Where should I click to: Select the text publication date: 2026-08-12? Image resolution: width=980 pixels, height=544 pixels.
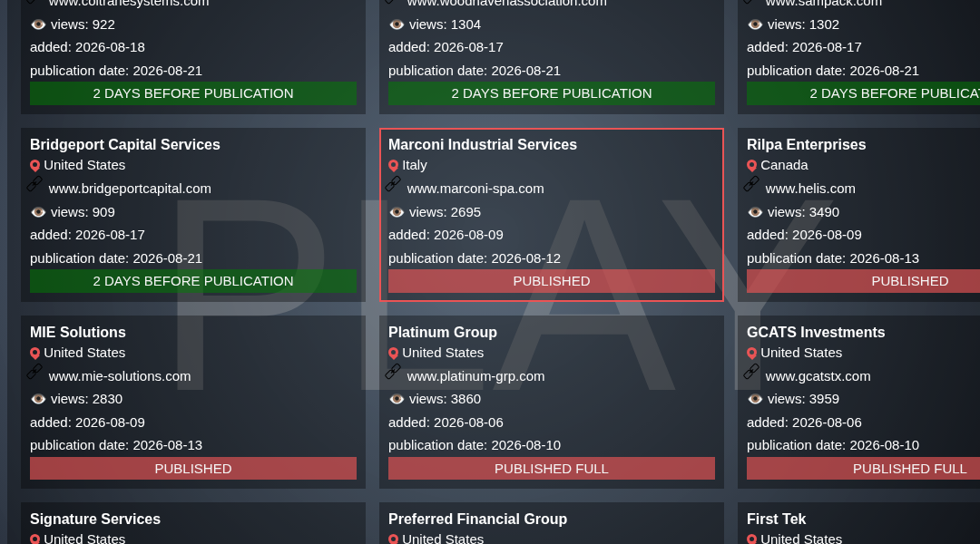[475, 258]
